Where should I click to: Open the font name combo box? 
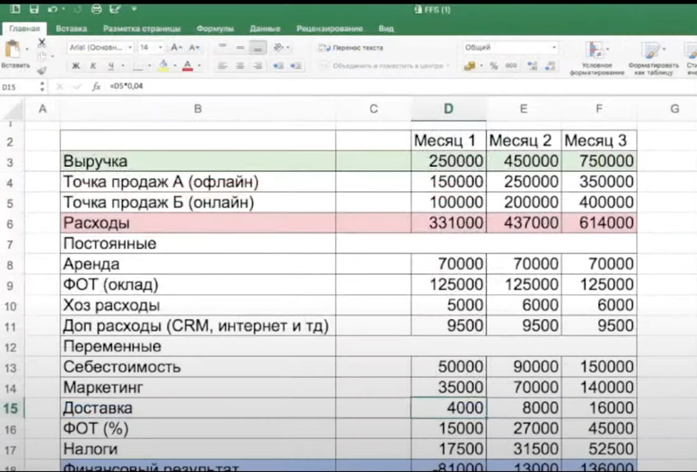coord(100,47)
